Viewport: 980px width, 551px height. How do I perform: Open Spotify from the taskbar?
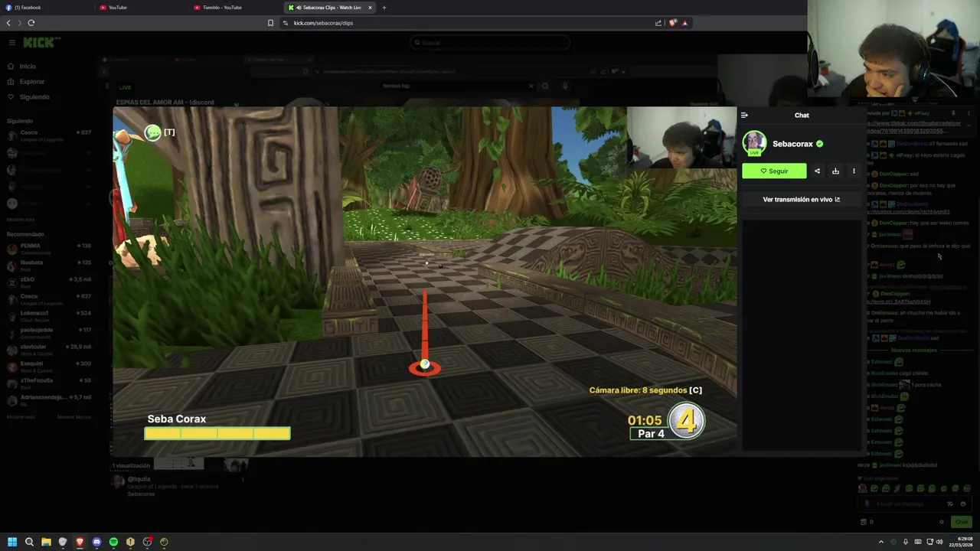[113, 542]
